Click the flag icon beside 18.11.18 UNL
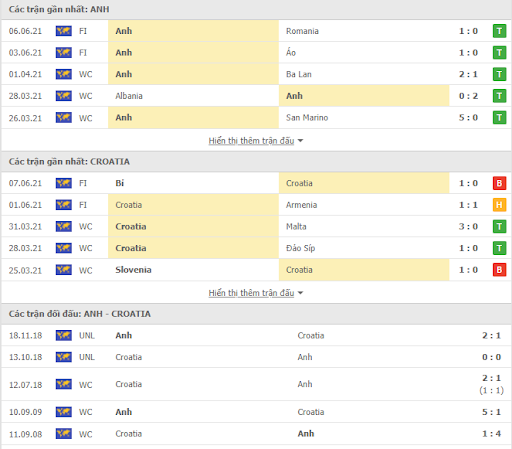 (x=64, y=335)
